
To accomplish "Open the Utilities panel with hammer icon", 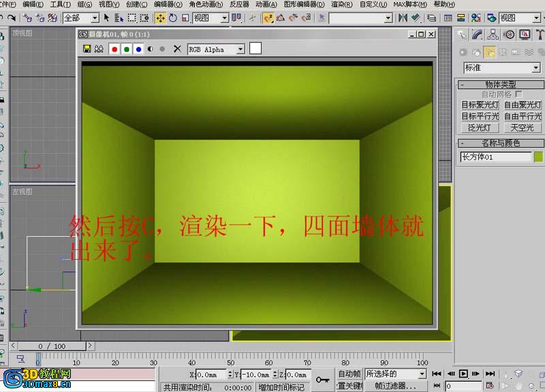I will [541, 33].
